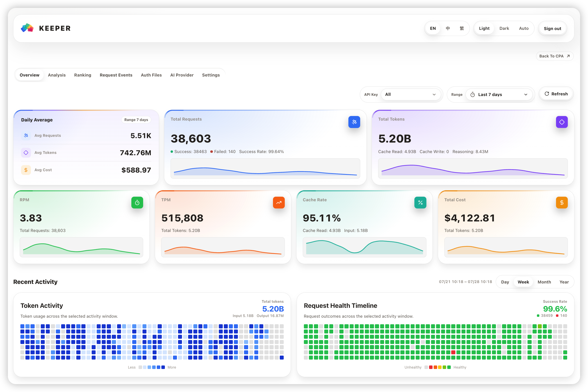Click the Range dropdown chevron
The height and width of the screenshot is (392, 588).
pos(526,94)
